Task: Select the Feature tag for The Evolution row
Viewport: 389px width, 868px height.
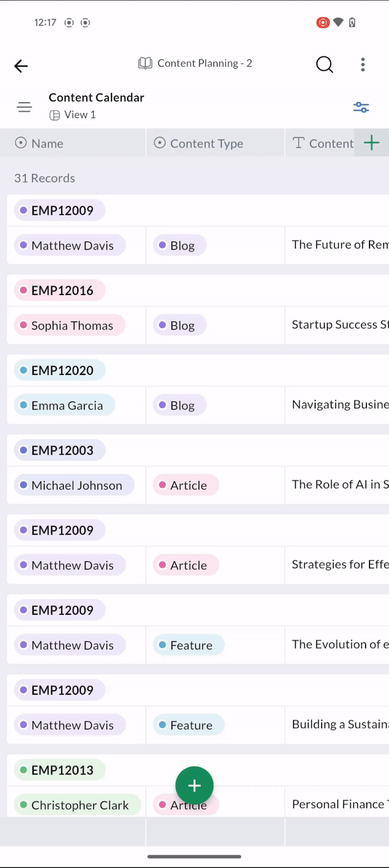Action: pyautogui.click(x=189, y=645)
